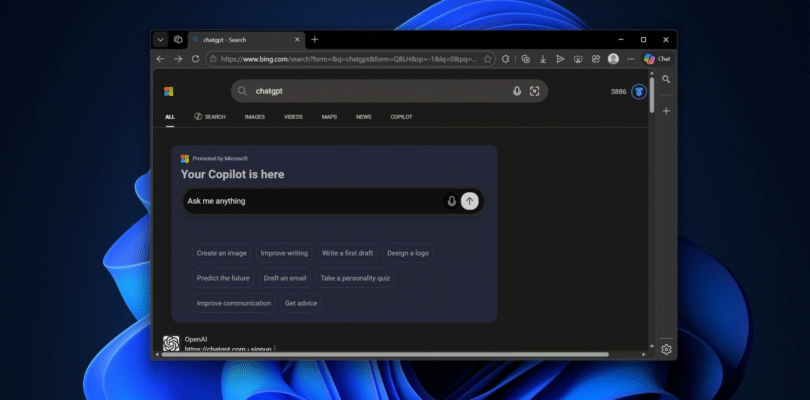
Task: Click the scroll down arrow
Action: [652, 346]
